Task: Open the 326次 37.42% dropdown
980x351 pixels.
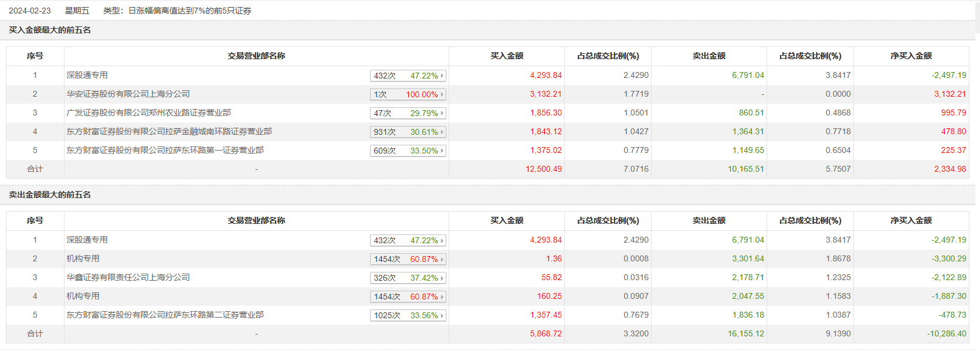Action: [x=442, y=278]
